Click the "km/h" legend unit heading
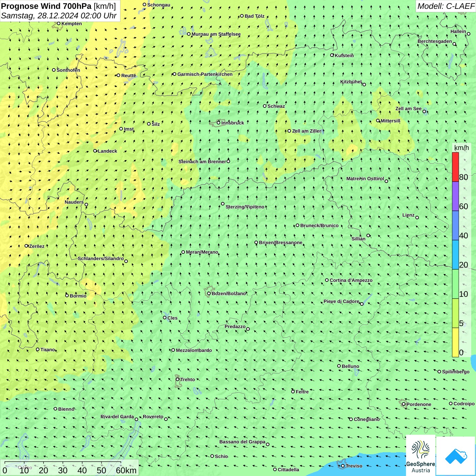This screenshot has height=476, width=476. point(461,148)
